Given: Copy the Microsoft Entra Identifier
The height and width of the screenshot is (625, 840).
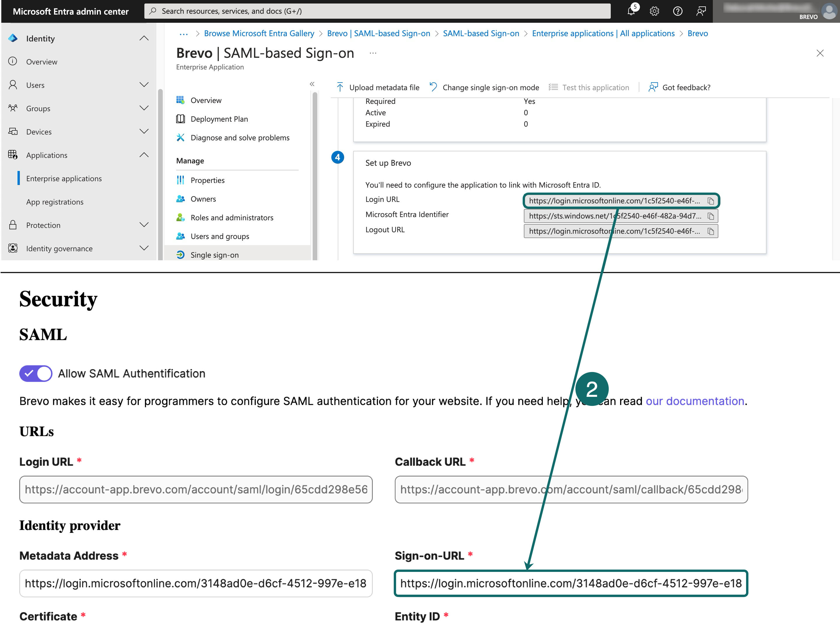Looking at the screenshot, I should tap(711, 216).
